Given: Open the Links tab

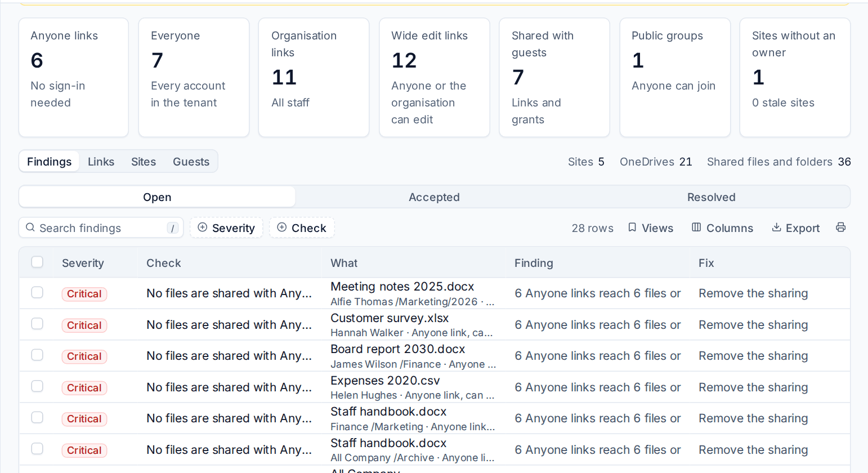Looking at the screenshot, I should 101,162.
